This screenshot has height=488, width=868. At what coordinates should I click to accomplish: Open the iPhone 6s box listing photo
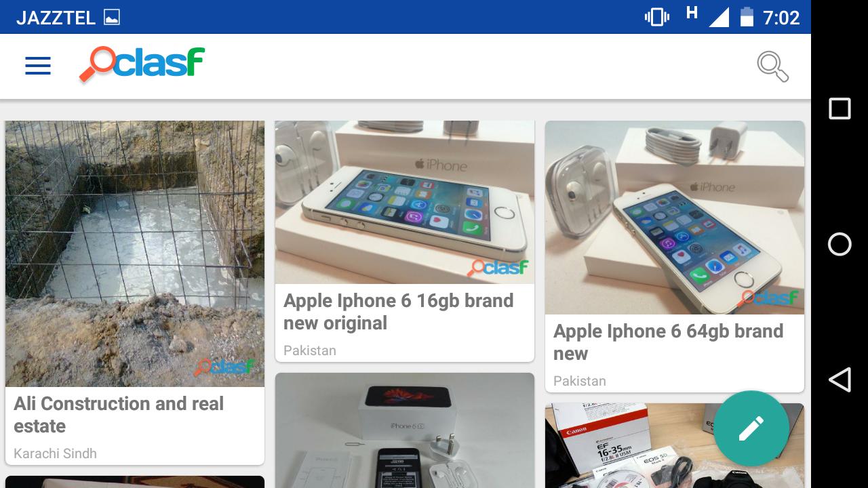(405, 430)
